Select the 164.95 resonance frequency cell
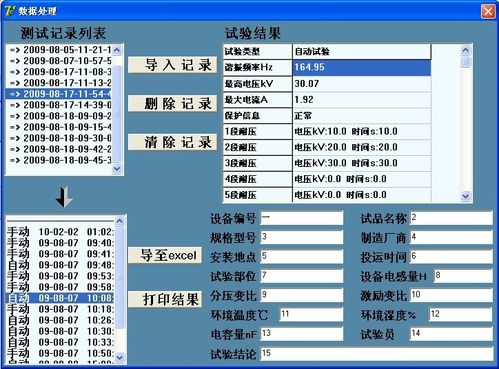Screen dimensions: 499x369 [362, 67]
